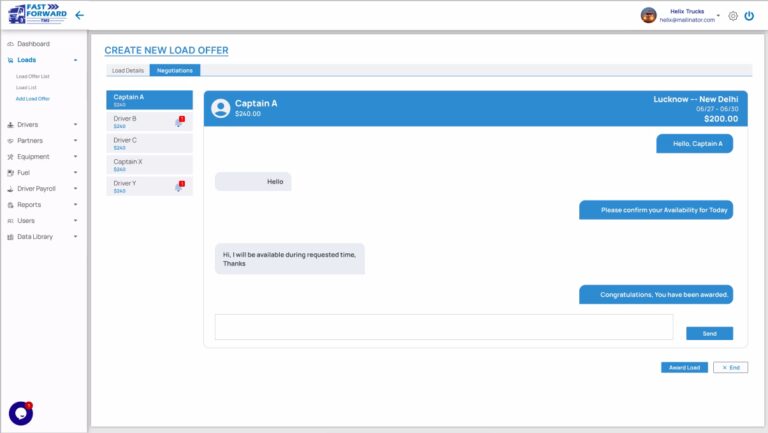Viewport: 768px width, 433px height.
Task: Click the power logout icon
Action: (x=749, y=16)
